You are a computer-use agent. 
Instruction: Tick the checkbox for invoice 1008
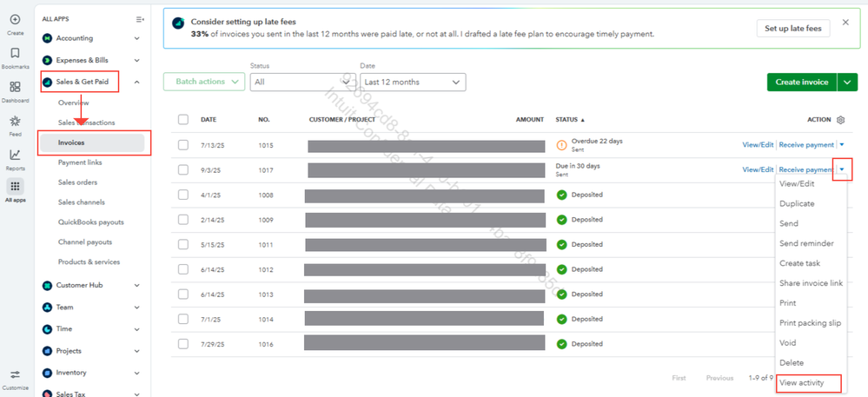point(183,195)
